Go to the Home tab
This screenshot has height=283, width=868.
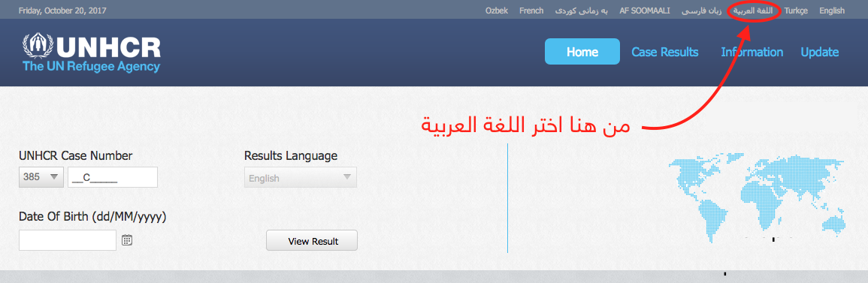pyautogui.click(x=582, y=52)
